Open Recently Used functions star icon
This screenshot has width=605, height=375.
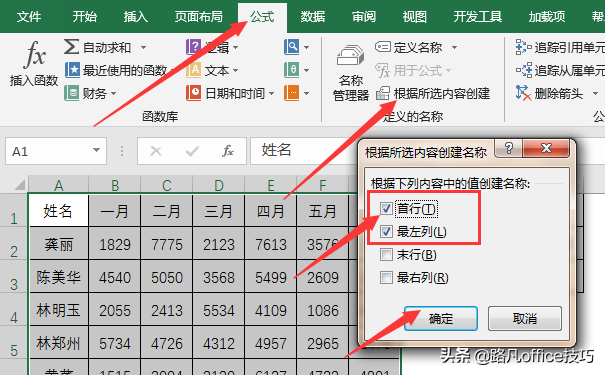[x=72, y=70]
